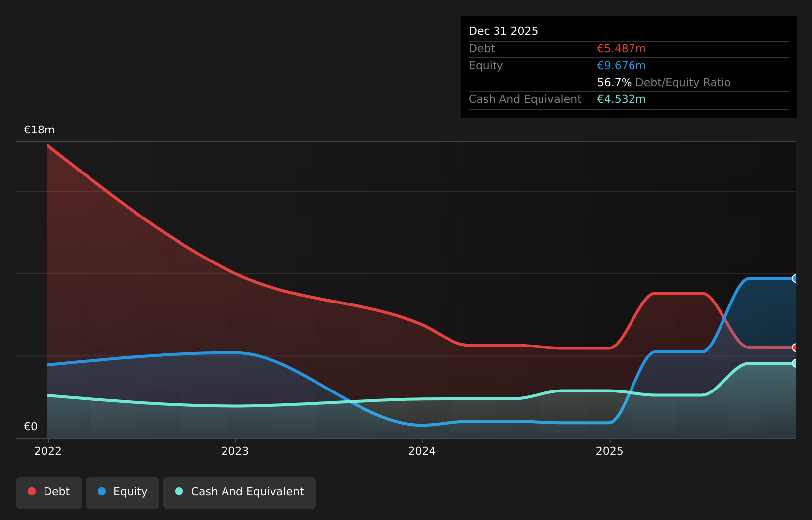Click the Debt label in the tooltip
Viewport: 812px width, 520px height.
[x=482, y=49]
